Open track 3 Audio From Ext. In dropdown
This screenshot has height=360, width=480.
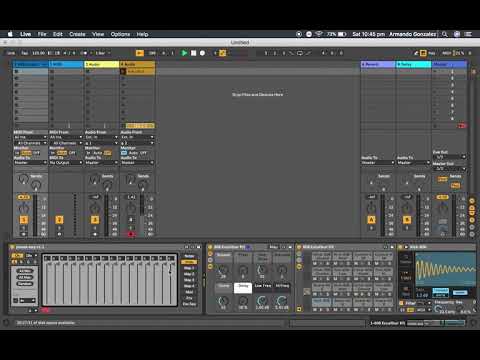coord(102,137)
